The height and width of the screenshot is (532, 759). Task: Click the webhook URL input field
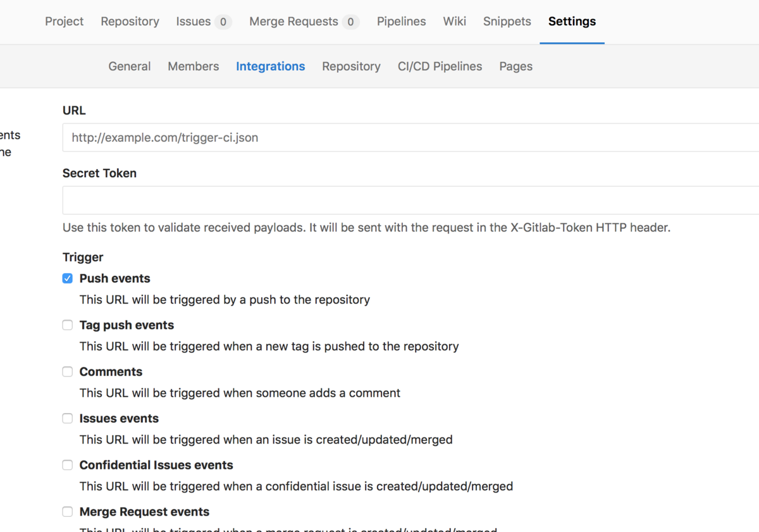pos(411,137)
